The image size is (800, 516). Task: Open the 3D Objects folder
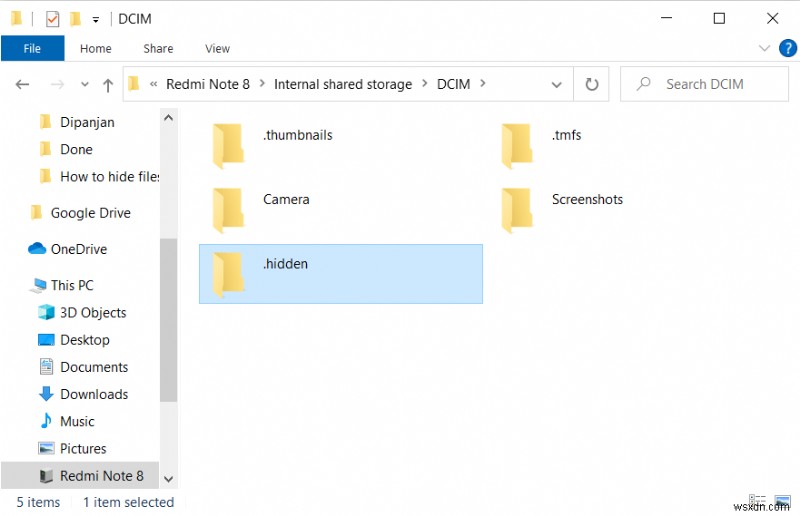click(93, 312)
